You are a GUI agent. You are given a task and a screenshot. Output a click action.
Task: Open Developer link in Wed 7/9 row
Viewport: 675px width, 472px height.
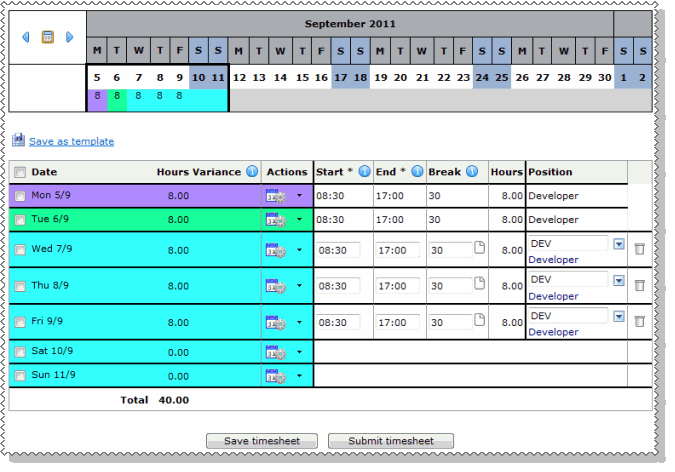553,260
